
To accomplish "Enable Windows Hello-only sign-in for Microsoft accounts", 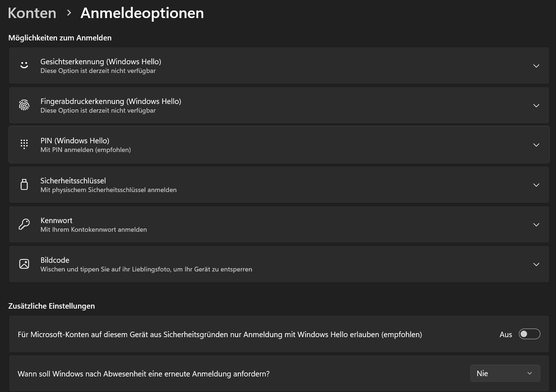I will [529, 334].
